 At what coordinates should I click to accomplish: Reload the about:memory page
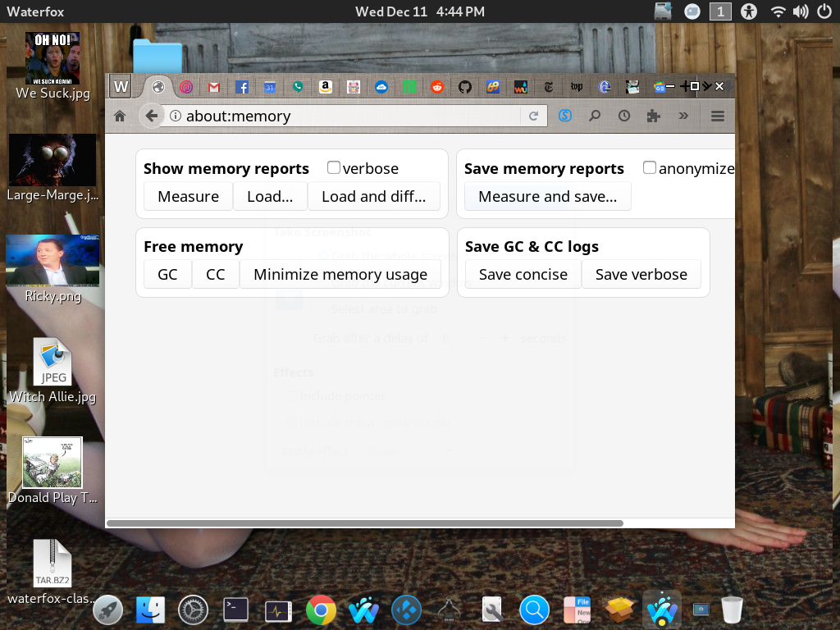coord(534,116)
